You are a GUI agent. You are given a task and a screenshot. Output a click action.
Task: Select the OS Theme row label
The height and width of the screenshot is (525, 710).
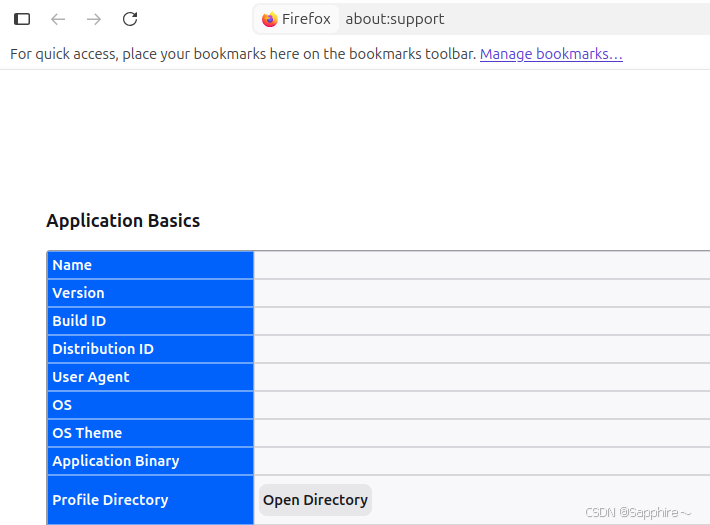87,433
